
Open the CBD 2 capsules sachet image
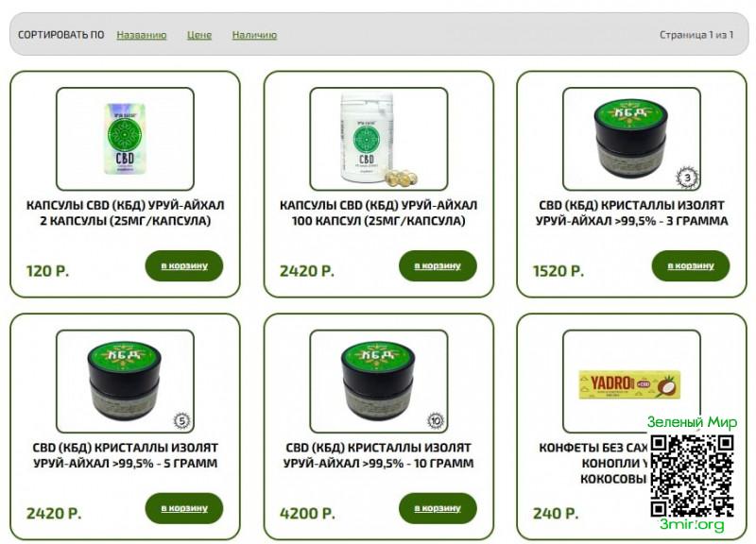(125, 139)
